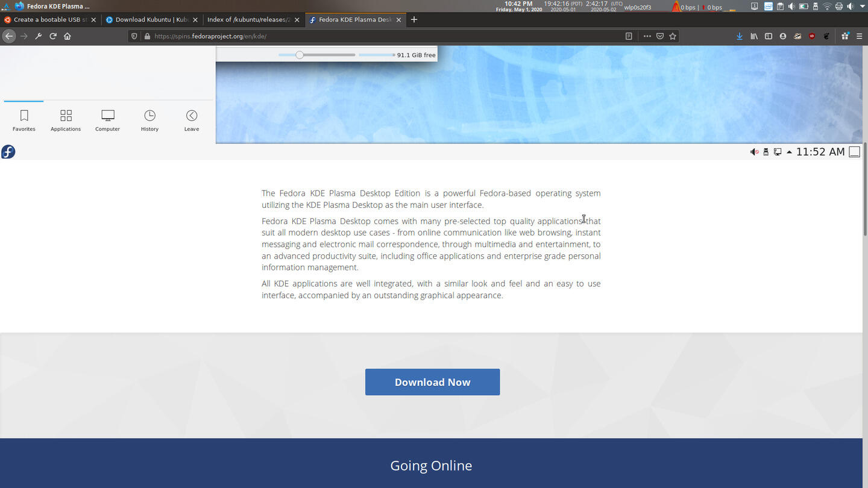Click Applications in Fedora screenshot
The image size is (868, 488).
[66, 120]
